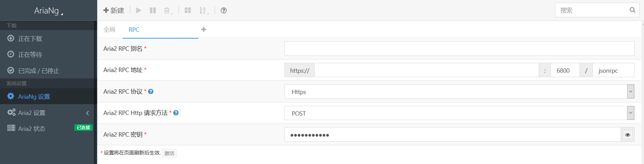
Task: Open the trash delete menu icon
Action: click(x=168, y=10)
